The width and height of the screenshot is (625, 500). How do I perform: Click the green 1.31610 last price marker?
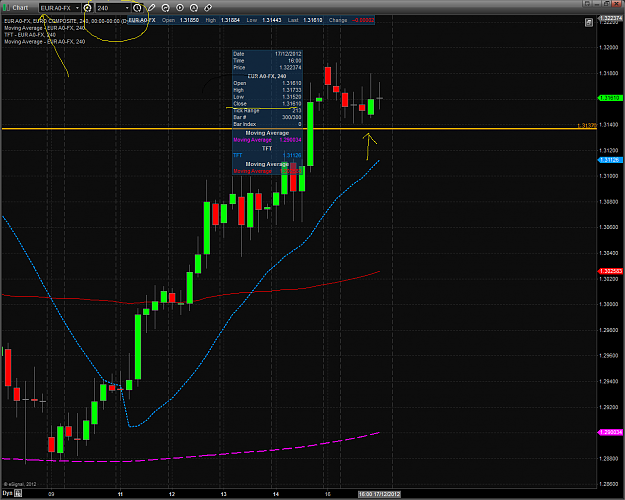(610, 98)
